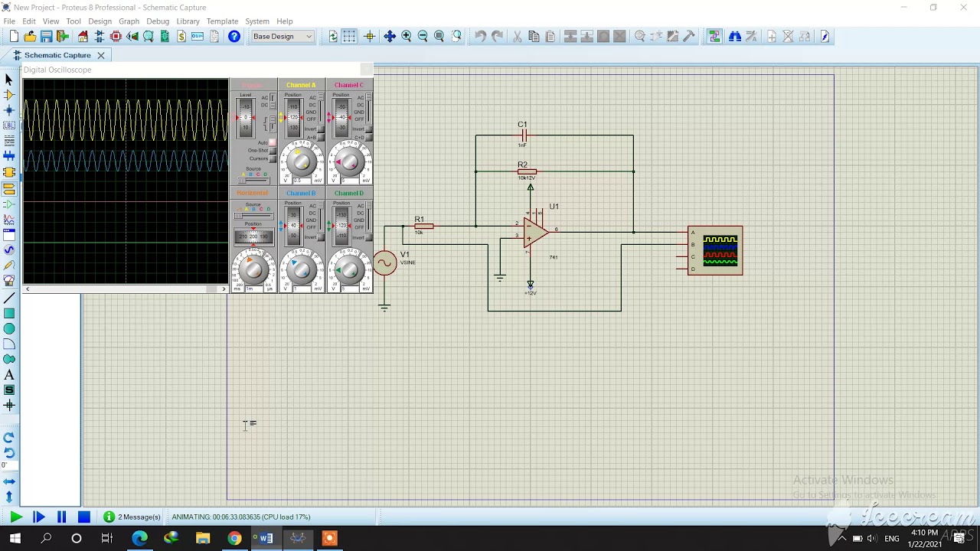
Task: Toggle the wire autorouter icon
Action: click(714, 37)
